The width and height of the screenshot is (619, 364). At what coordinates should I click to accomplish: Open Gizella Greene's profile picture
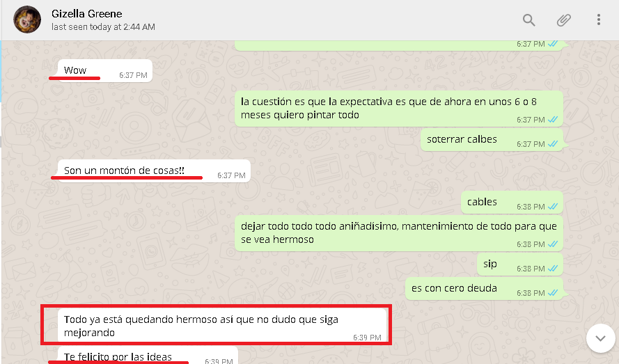click(x=27, y=19)
